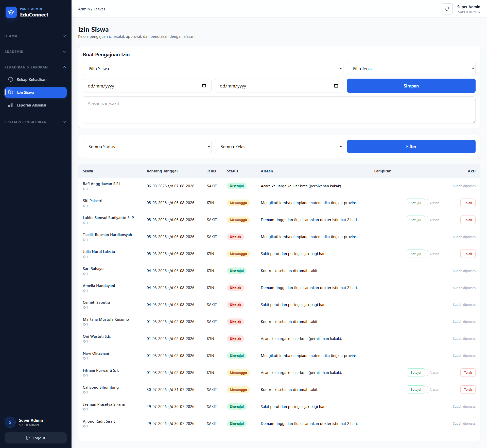Click the Super Admin avatar in sidebar
This screenshot has height=448, width=487.
pos(10,422)
